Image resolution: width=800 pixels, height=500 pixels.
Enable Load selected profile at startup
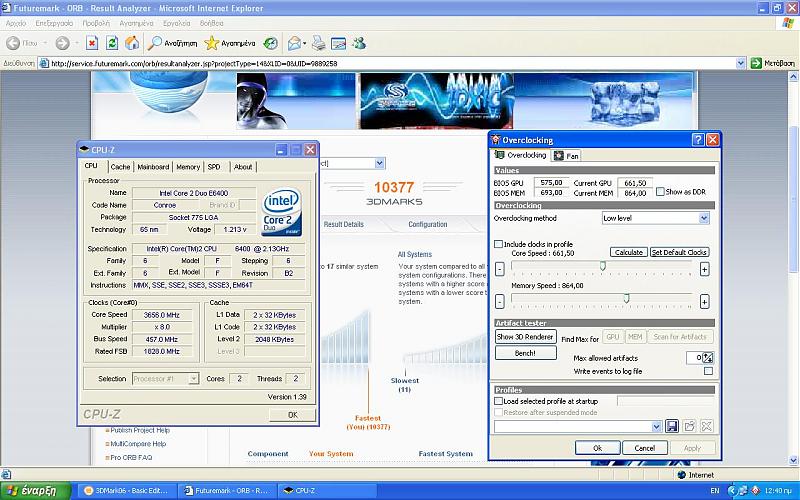pyautogui.click(x=498, y=401)
